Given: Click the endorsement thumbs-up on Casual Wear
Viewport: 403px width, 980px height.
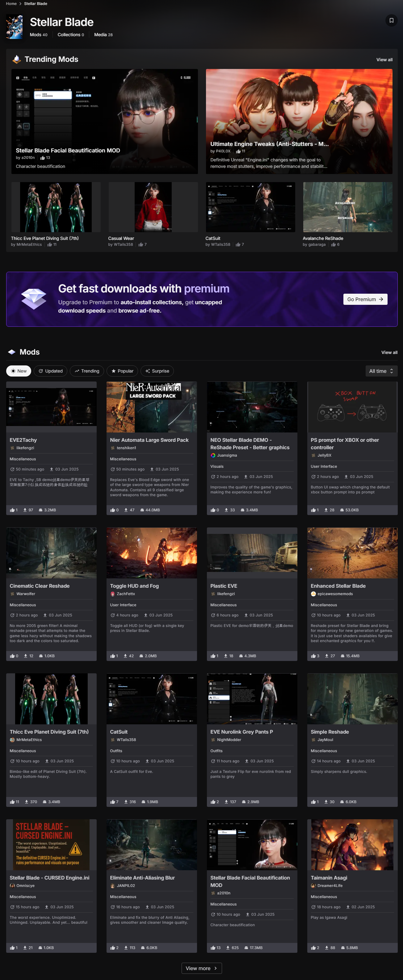Looking at the screenshot, I should tap(141, 245).
